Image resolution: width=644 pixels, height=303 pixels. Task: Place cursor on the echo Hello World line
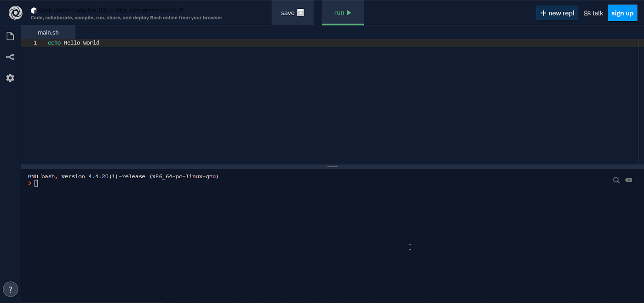pos(74,42)
